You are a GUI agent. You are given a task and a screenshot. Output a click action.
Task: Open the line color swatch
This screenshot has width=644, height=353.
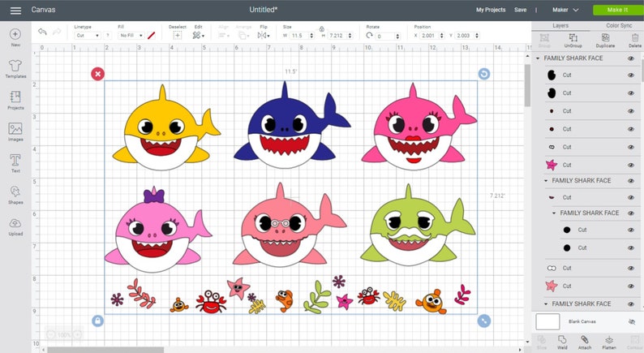[x=151, y=36]
